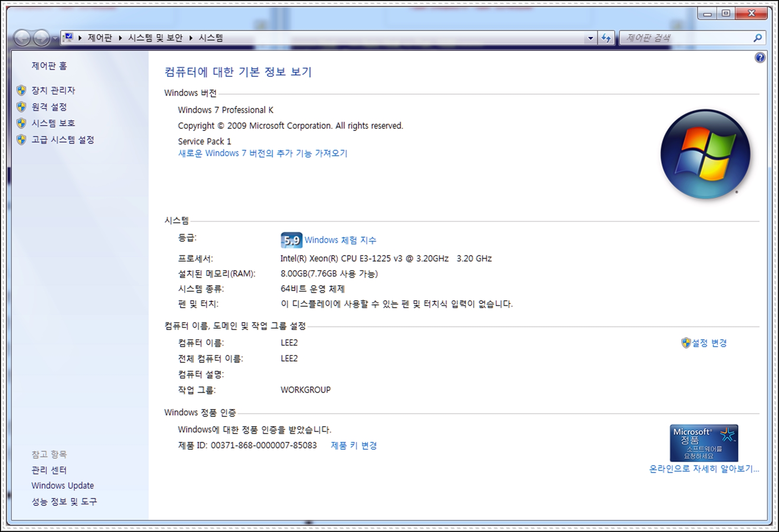The height and width of the screenshot is (532, 779).
Task: Close the System window
Action: coord(751,13)
